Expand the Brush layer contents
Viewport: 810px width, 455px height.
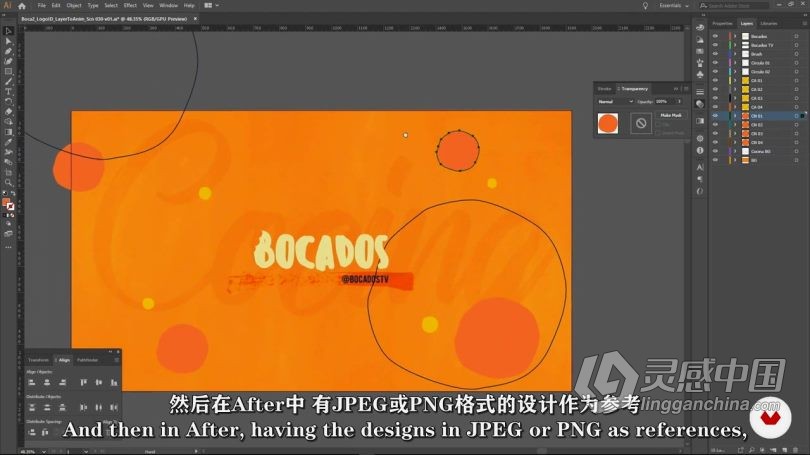735,54
